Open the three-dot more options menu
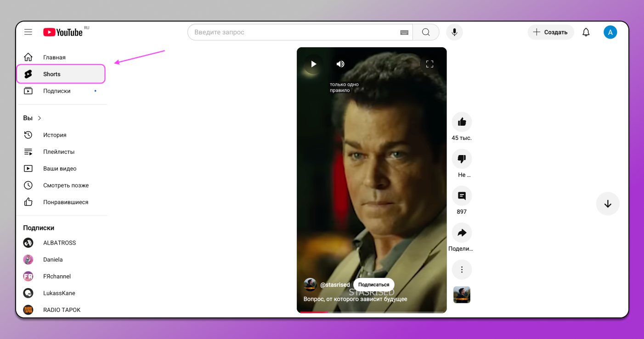644x339 pixels. coord(462,270)
